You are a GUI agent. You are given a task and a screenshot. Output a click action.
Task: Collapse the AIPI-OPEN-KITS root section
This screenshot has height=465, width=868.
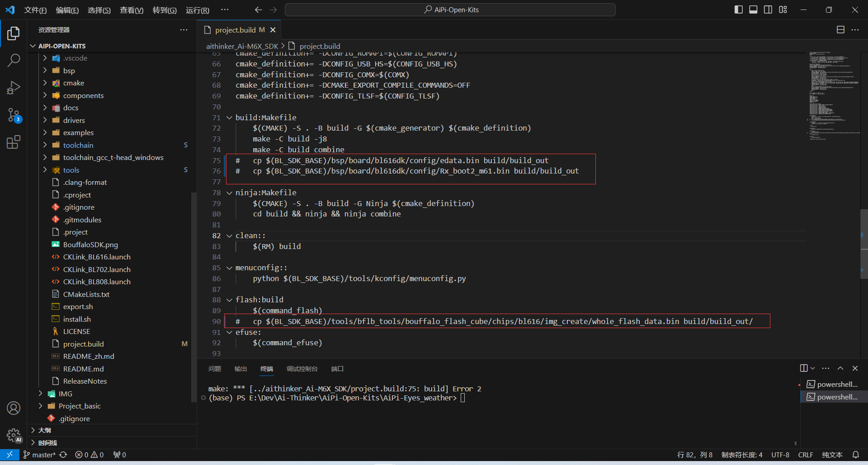[x=33, y=46]
